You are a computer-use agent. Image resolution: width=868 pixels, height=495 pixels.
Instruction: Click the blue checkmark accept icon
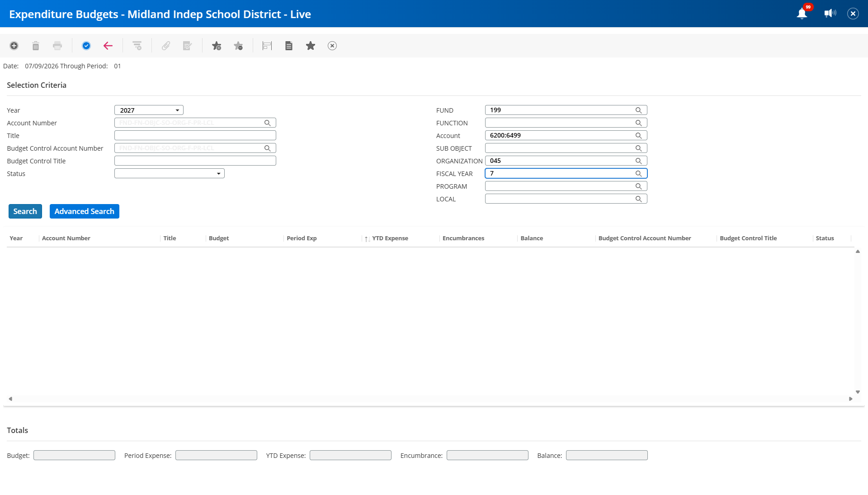(86, 46)
